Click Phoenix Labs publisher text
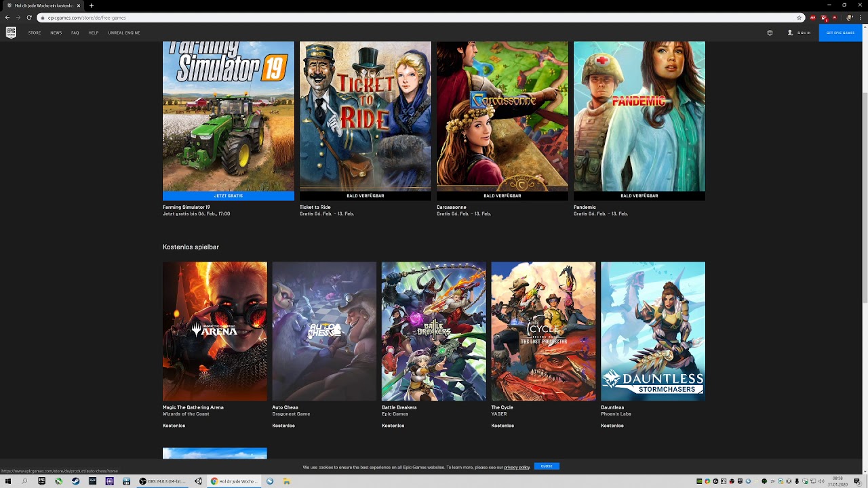This screenshot has height=488, width=868. pos(616,414)
